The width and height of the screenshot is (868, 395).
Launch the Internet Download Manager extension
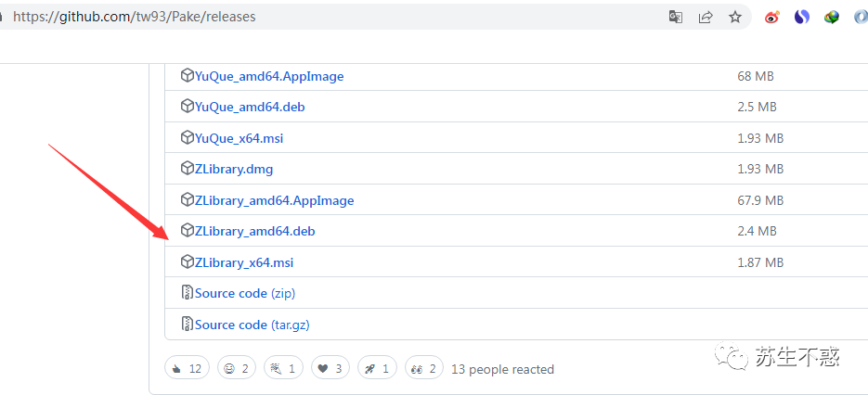tap(833, 17)
